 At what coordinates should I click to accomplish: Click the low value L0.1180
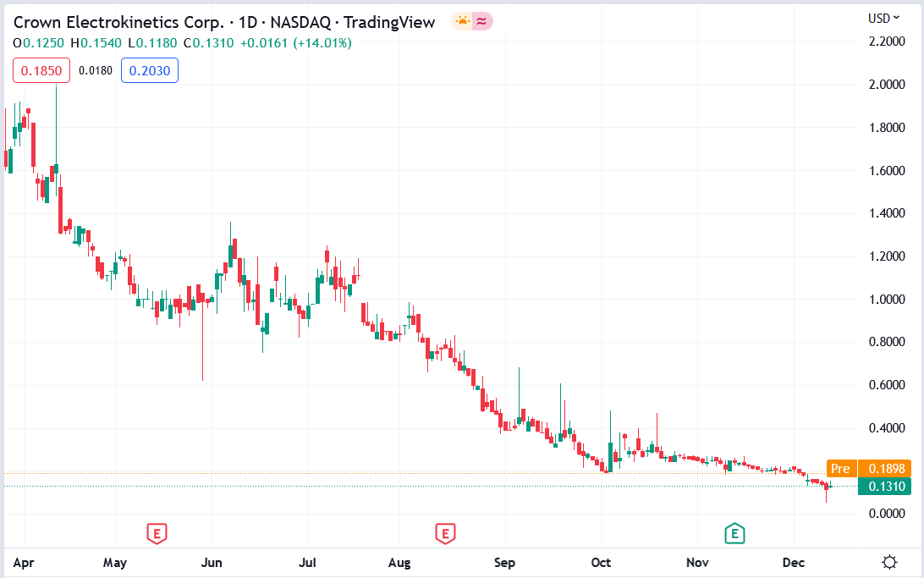tap(152, 43)
